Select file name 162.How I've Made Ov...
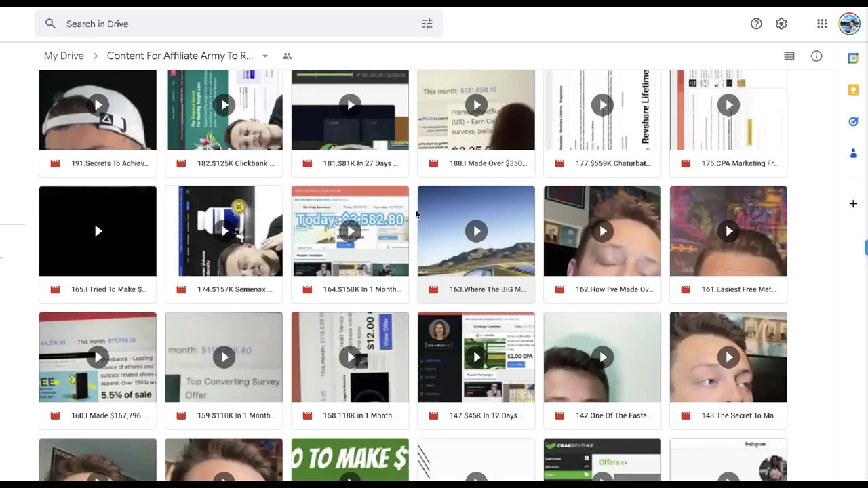Image resolution: width=868 pixels, height=488 pixels. tap(614, 289)
